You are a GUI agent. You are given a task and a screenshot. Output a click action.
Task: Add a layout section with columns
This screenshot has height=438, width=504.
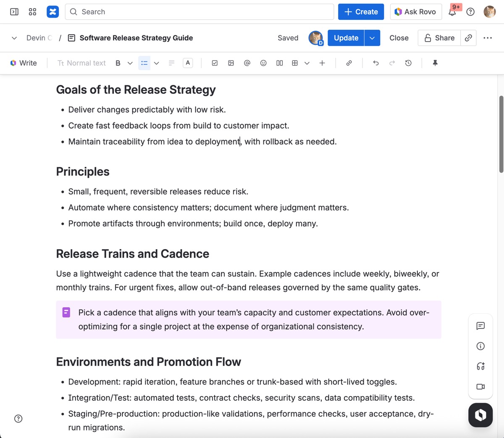(x=279, y=63)
